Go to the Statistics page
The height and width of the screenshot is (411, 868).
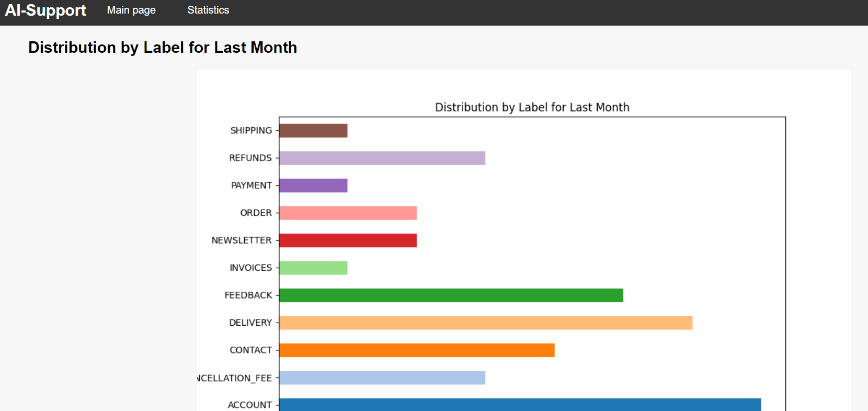coord(208,10)
